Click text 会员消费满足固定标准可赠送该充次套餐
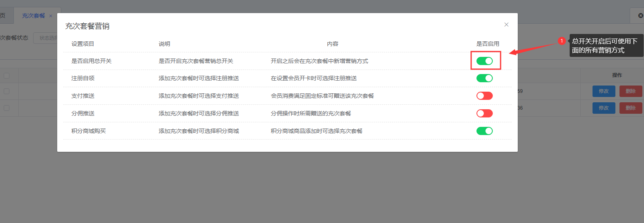This screenshot has width=644, height=223. (322, 96)
